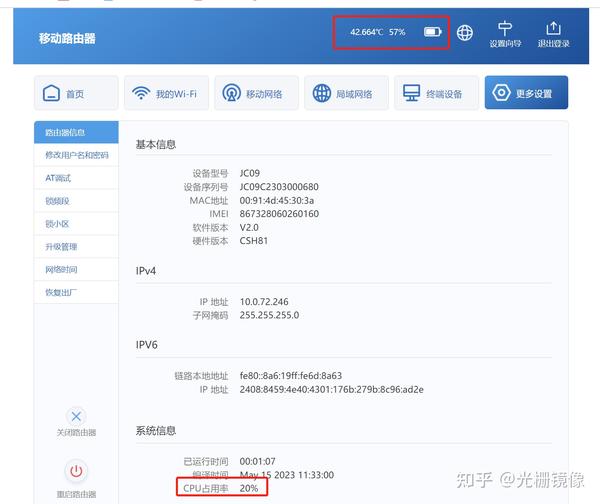600x504 pixels.
Task: Select 路由器信息 in the sidebar
Action: tap(76, 132)
